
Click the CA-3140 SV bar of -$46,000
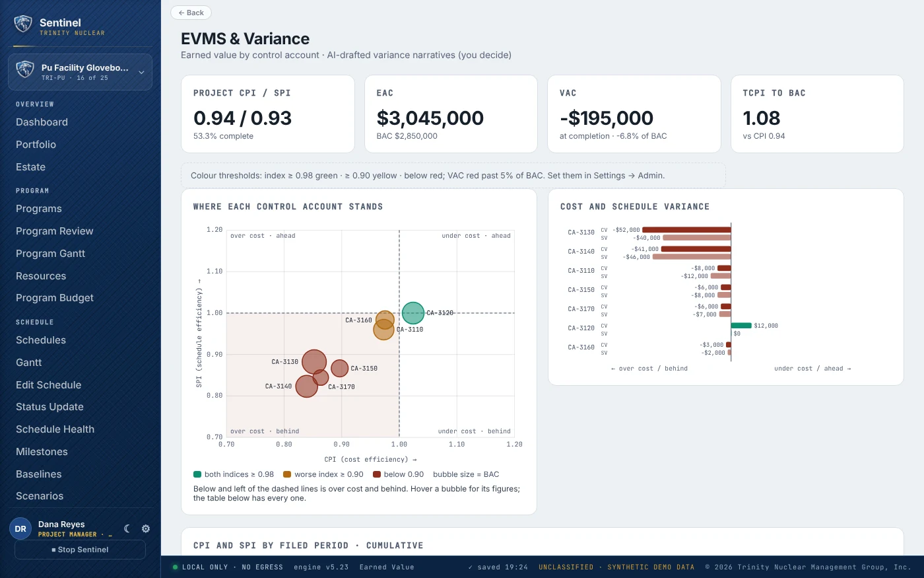tap(692, 257)
